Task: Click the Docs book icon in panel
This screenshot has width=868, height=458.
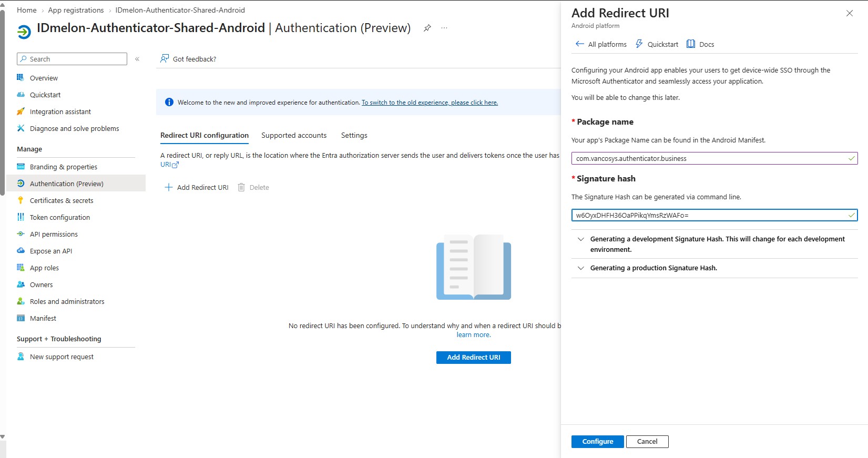Action: click(x=691, y=44)
